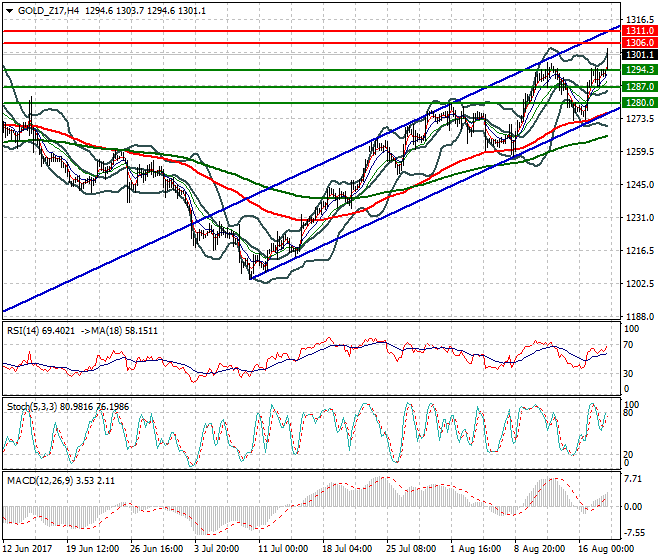Select the 25 Jul 08:00 time axis label

tap(411, 549)
